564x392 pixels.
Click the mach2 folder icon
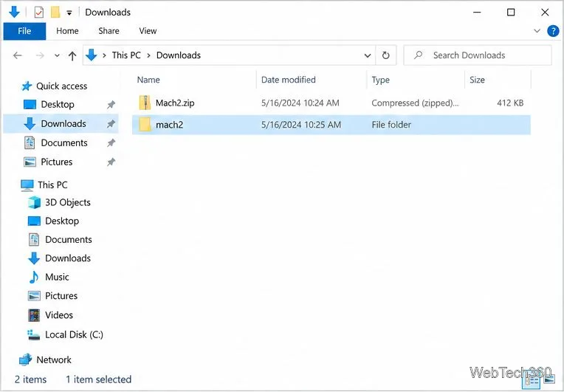click(145, 125)
